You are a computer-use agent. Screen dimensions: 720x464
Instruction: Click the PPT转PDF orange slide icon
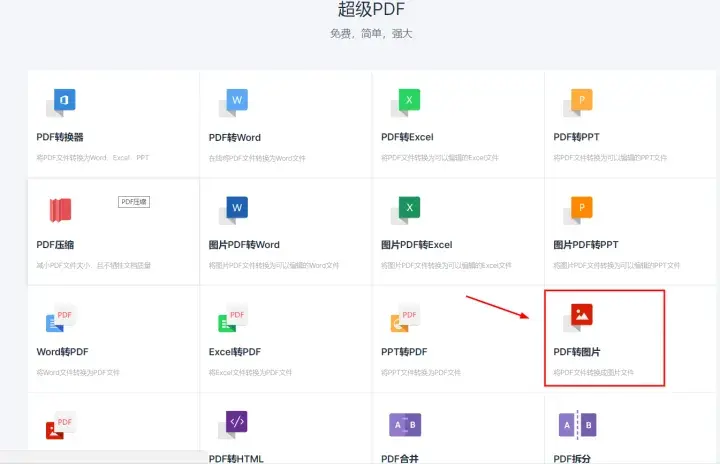pos(405,317)
